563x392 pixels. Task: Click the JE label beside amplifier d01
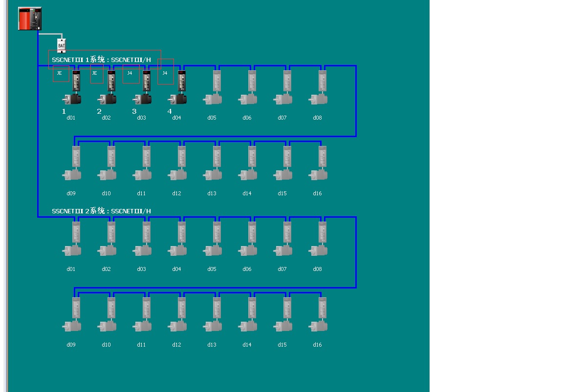[x=60, y=73]
